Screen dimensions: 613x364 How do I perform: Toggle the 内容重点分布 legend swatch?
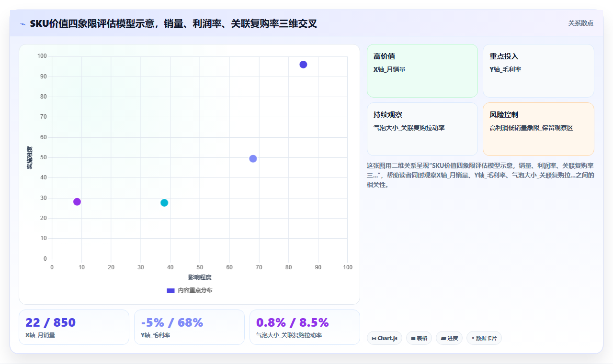pyautogui.click(x=170, y=290)
